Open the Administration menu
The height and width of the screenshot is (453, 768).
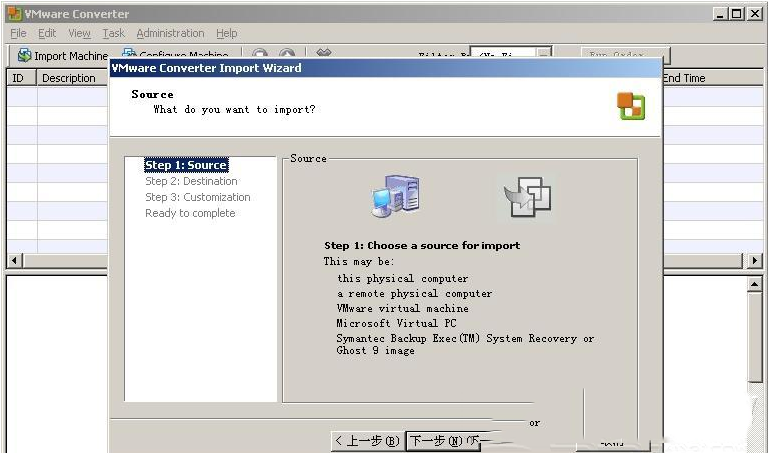tap(170, 33)
